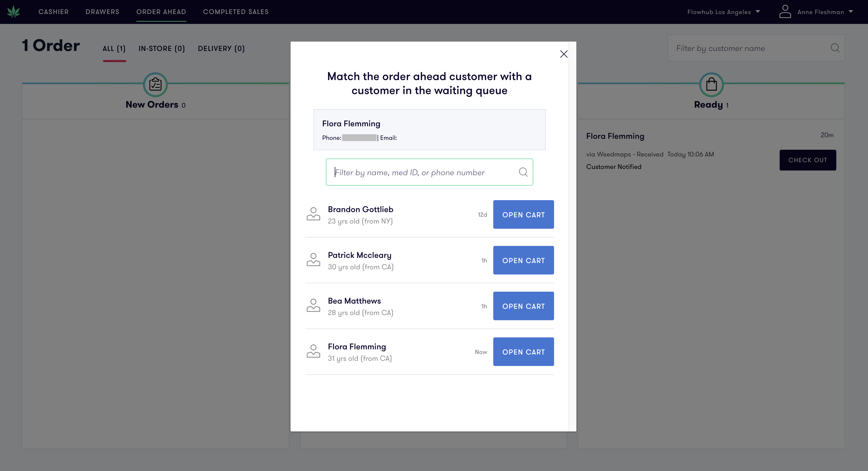
Task: Open the COMPLETED SALES section
Action: (x=236, y=11)
